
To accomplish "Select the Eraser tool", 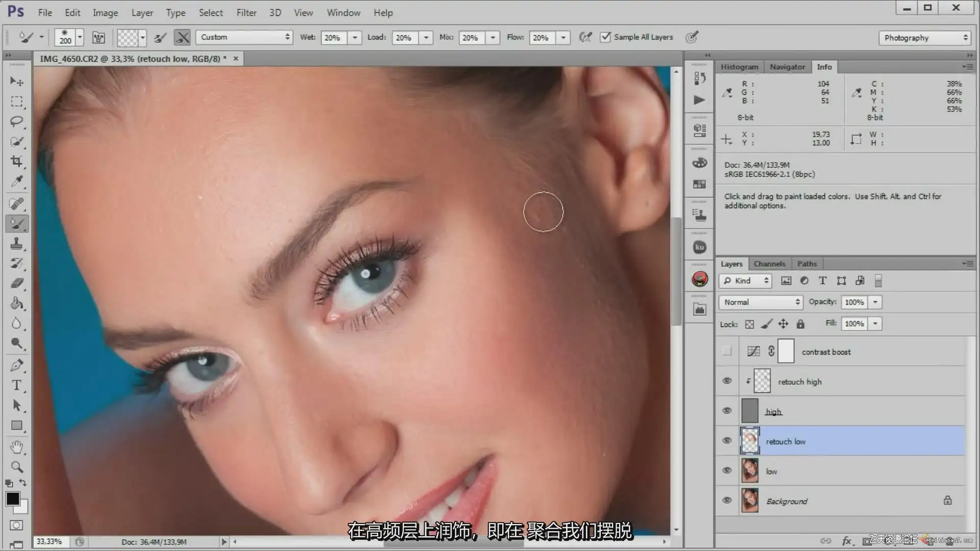I will click(x=16, y=284).
